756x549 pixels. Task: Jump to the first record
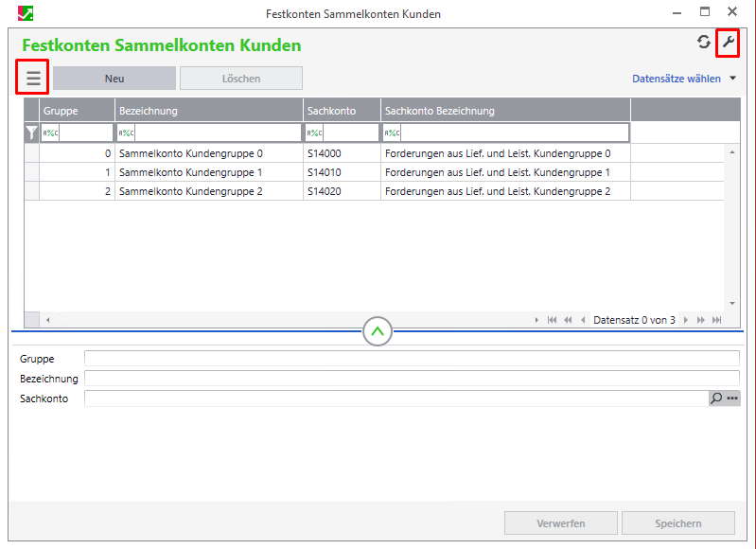552,321
